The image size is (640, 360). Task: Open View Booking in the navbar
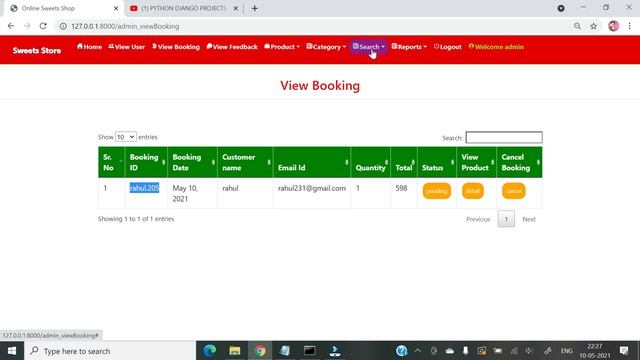tap(176, 47)
